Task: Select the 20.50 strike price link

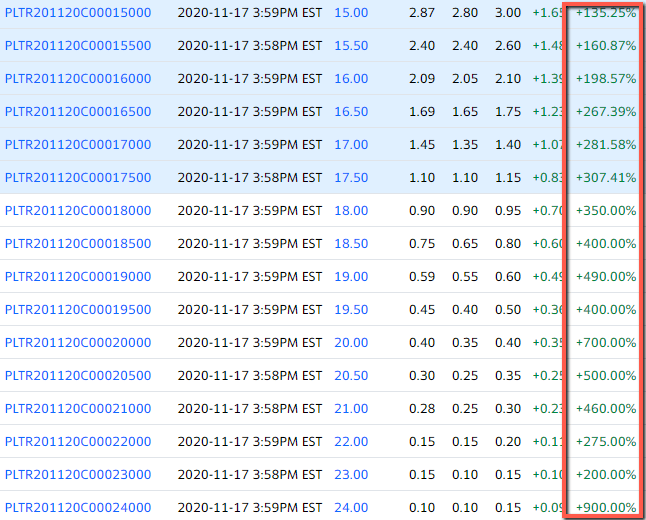Action: point(351,375)
